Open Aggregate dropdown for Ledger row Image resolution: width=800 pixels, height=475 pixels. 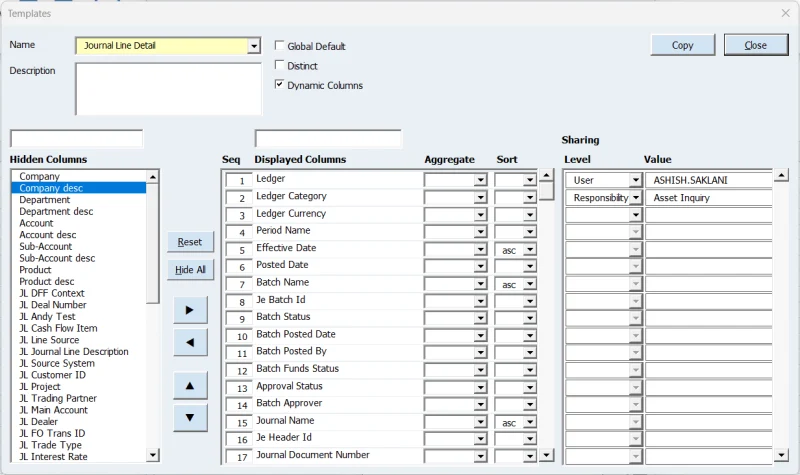point(480,180)
